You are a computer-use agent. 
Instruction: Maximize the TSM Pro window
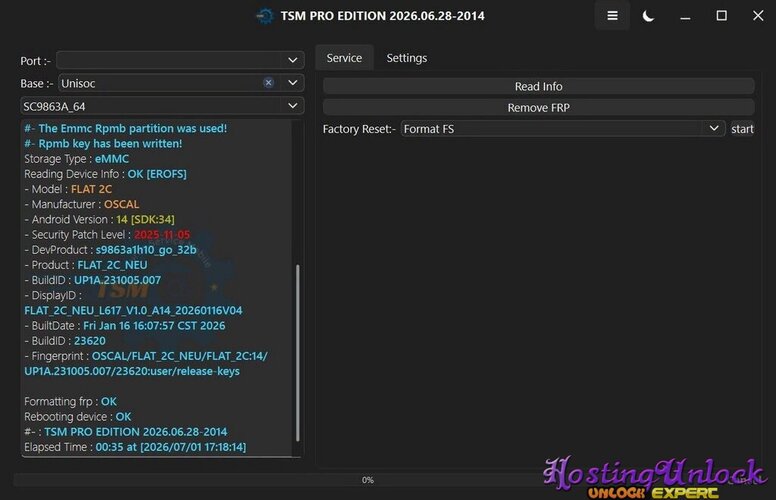[722, 16]
